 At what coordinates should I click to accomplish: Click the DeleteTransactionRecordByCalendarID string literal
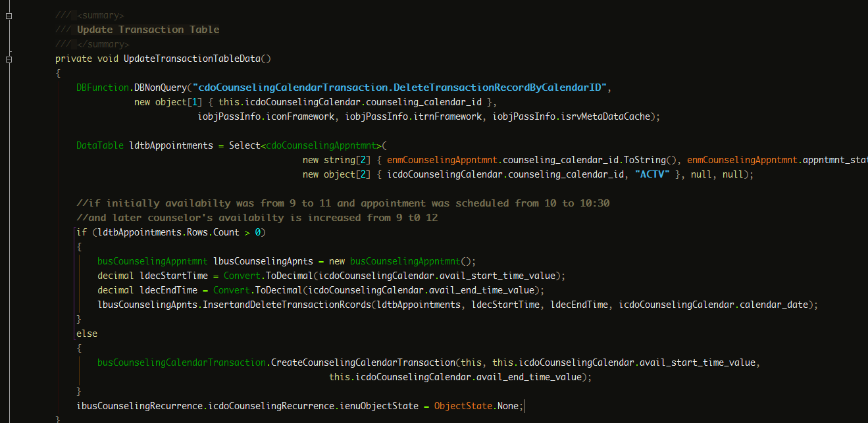tap(401, 87)
